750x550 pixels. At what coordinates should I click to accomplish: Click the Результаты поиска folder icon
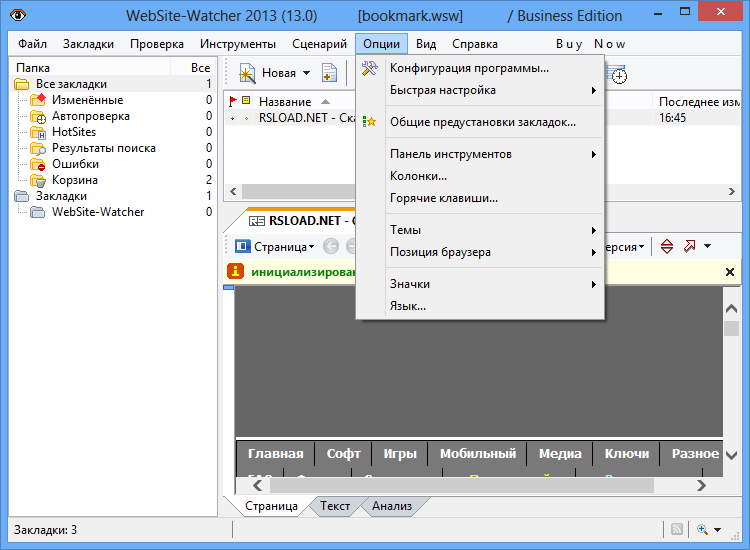(x=38, y=148)
